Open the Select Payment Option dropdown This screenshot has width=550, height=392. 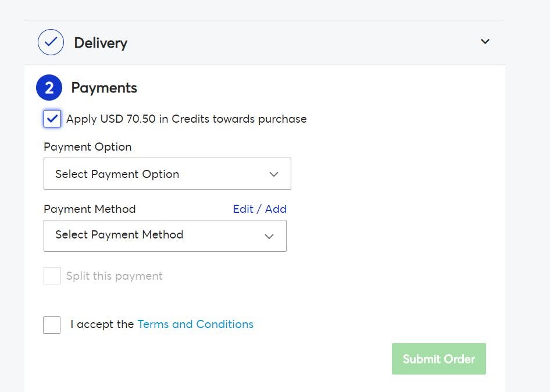pyautogui.click(x=167, y=174)
